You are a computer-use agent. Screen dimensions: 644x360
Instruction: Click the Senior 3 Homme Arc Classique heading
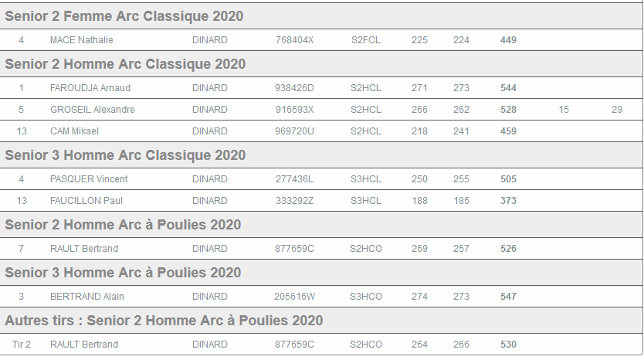click(x=125, y=155)
